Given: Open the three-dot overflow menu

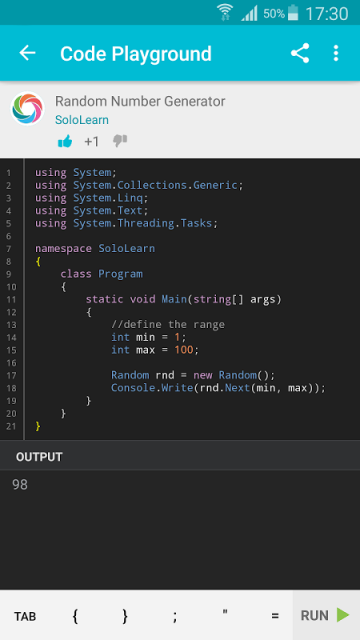Looking at the screenshot, I should (336, 53).
